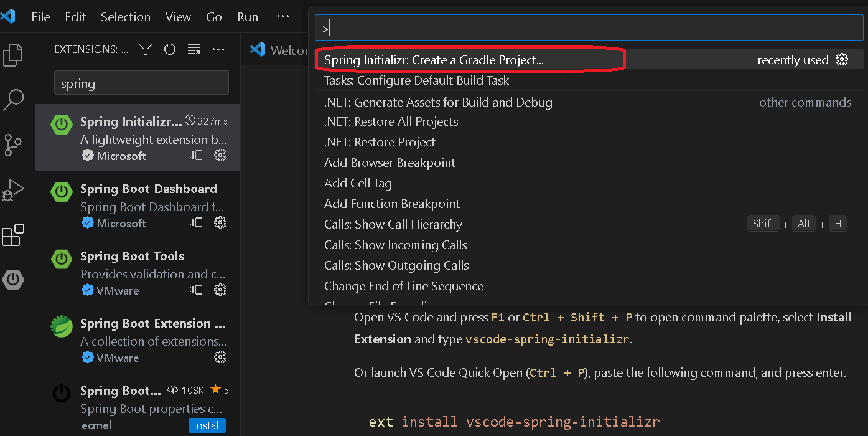This screenshot has height=436, width=868.
Task: Click the EXTENSIONS panel title
Action: click(x=91, y=49)
